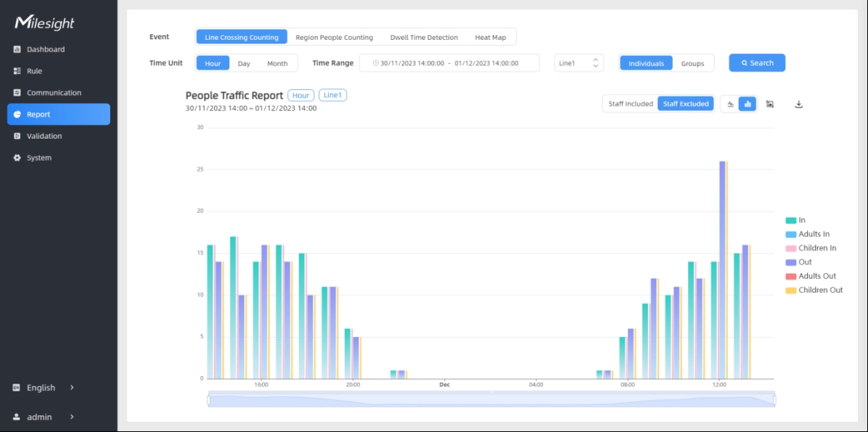The height and width of the screenshot is (432, 868).
Task: Switch counting mode to Groups
Action: pyautogui.click(x=692, y=63)
